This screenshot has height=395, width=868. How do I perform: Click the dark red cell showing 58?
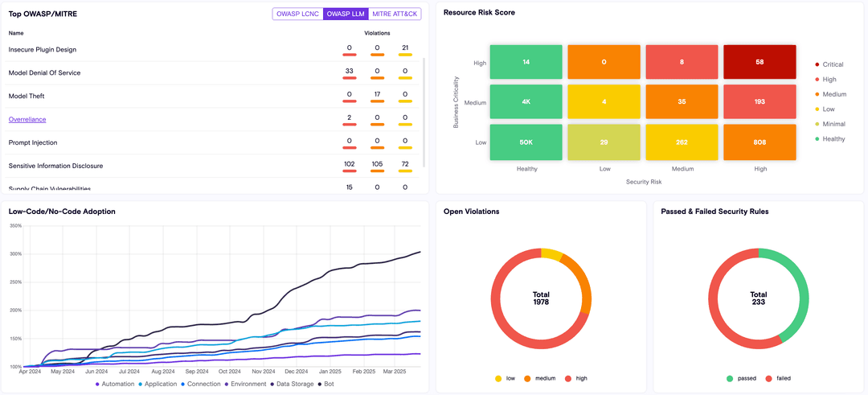click(760, 62)
